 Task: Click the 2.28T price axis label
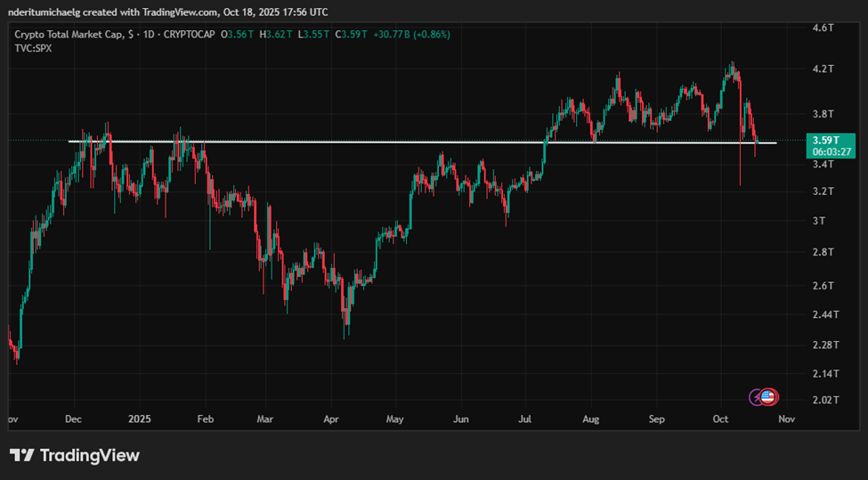826,345
